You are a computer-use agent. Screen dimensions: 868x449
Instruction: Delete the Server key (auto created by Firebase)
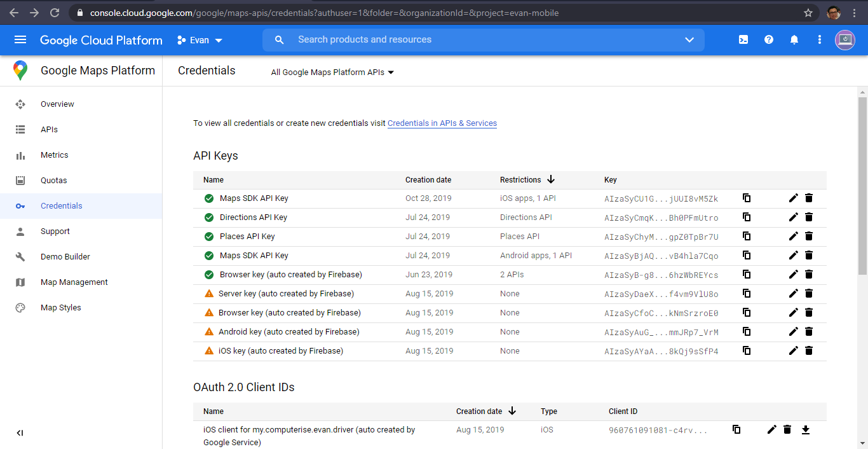click(809, 294)
